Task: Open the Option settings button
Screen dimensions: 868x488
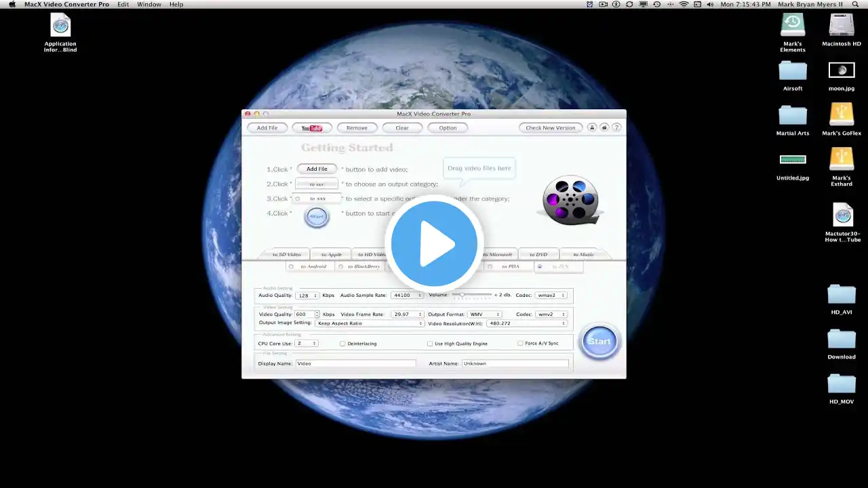Action: point(448,127)
